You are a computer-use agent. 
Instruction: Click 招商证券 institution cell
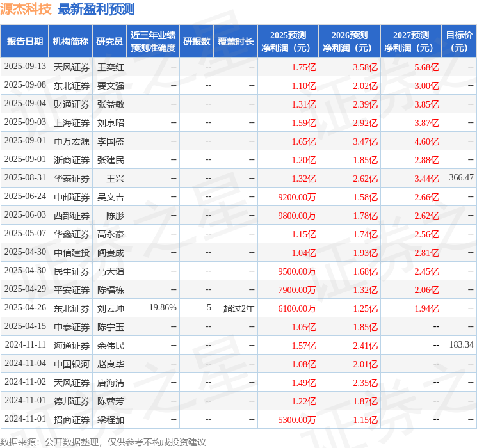72,420
